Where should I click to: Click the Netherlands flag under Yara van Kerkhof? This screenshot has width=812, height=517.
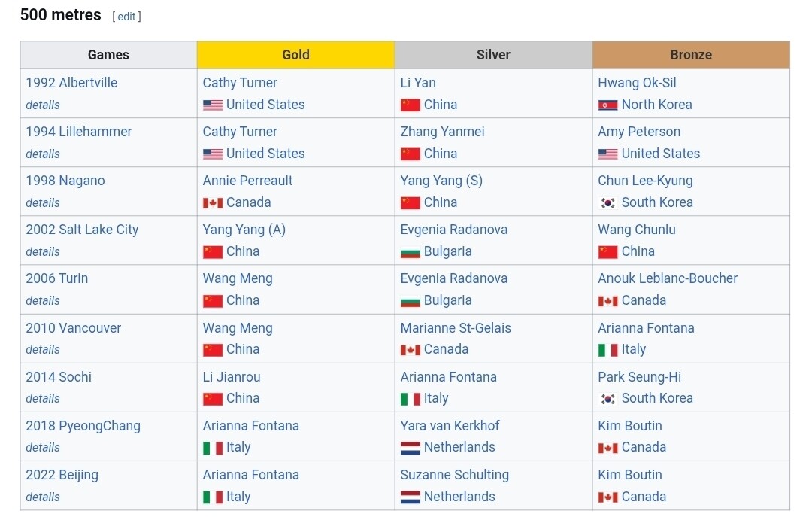(410, 448)
